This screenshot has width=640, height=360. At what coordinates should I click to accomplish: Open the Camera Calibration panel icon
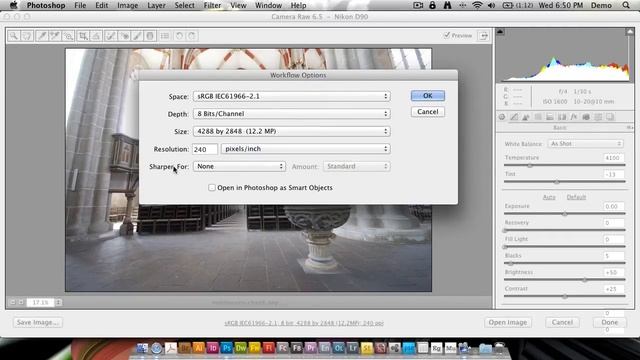pyautogui.click(x=586, y=117)
